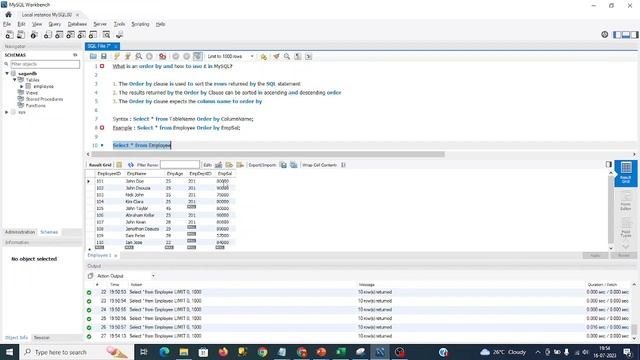The width and height of the screenshot is (640, 360).
Task: Open the Database menu
Action: 77,24
